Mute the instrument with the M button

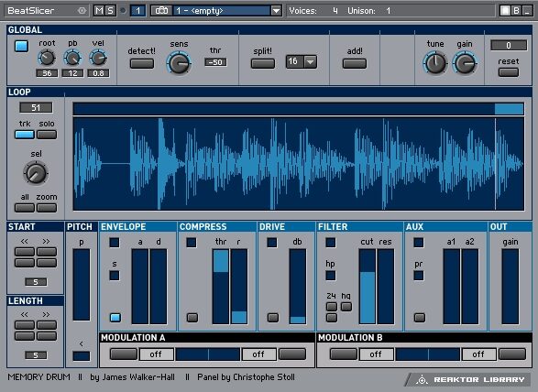[100, 11]
